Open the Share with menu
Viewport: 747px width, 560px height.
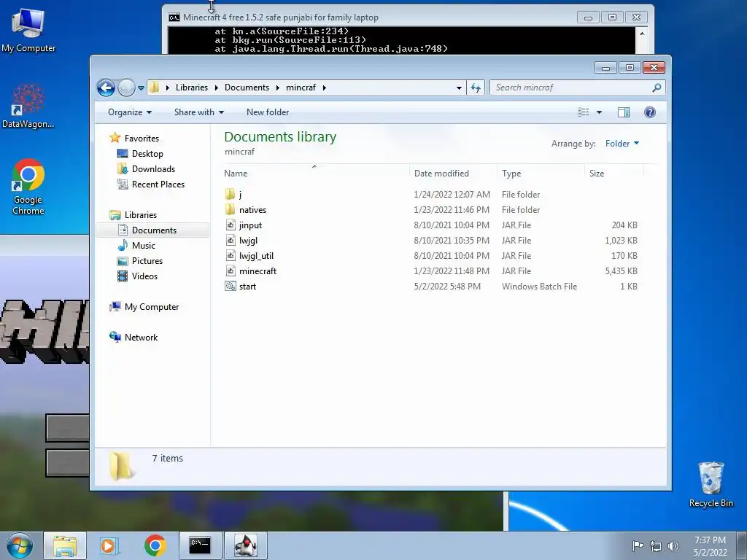tap(198, 112)
